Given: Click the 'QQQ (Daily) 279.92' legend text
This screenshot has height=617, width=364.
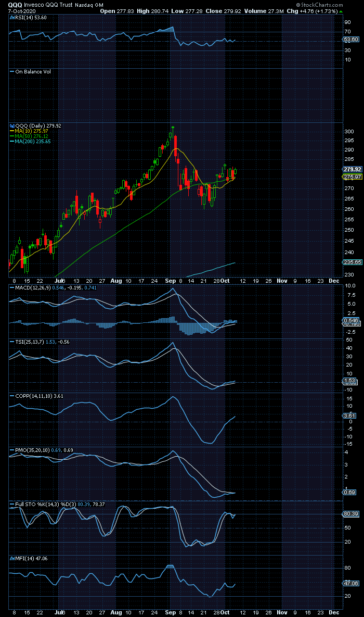Looking at the screenshot, I should [x=38, y=126].
